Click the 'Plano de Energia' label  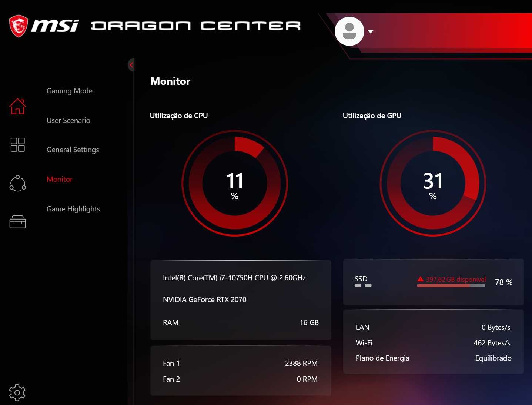coord(382,358)
